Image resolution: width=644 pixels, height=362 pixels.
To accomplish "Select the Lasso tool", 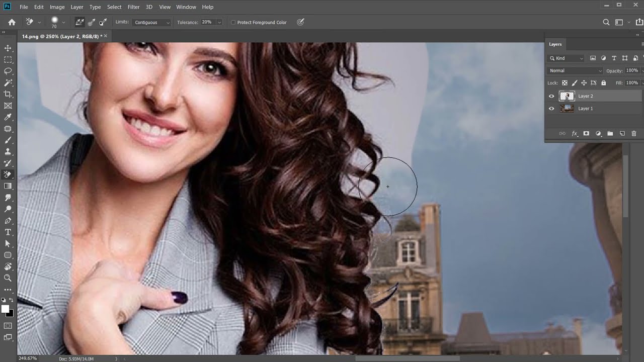I will pos(8,71).
